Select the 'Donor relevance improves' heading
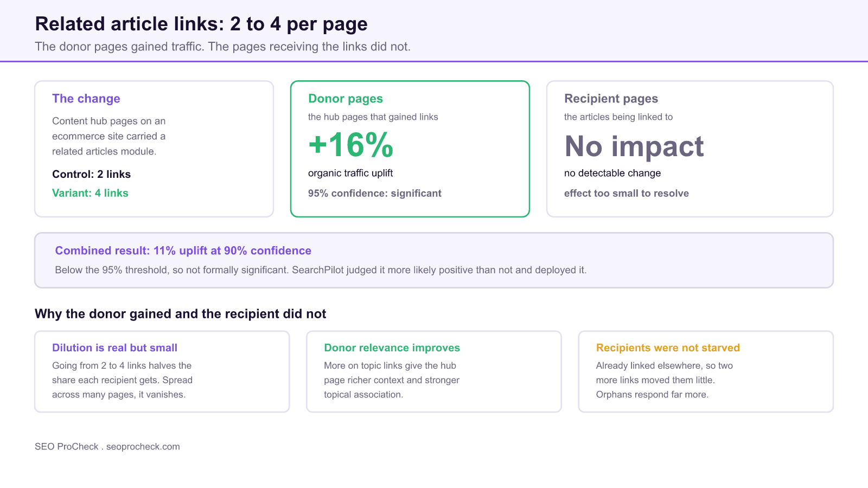This screenshot has height=488, width=868. click(392, 348)
